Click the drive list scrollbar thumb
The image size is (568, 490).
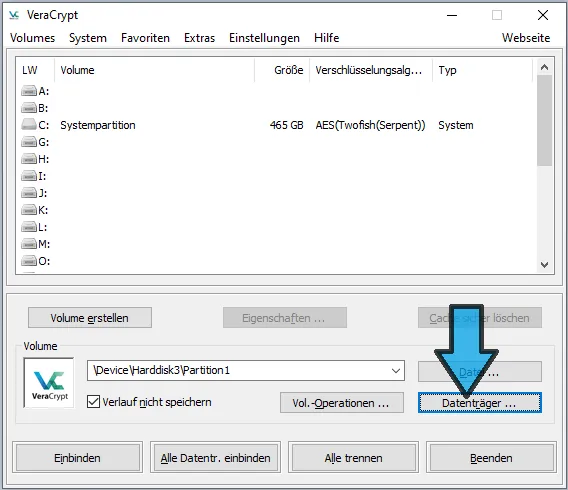(x=544, y=120)
